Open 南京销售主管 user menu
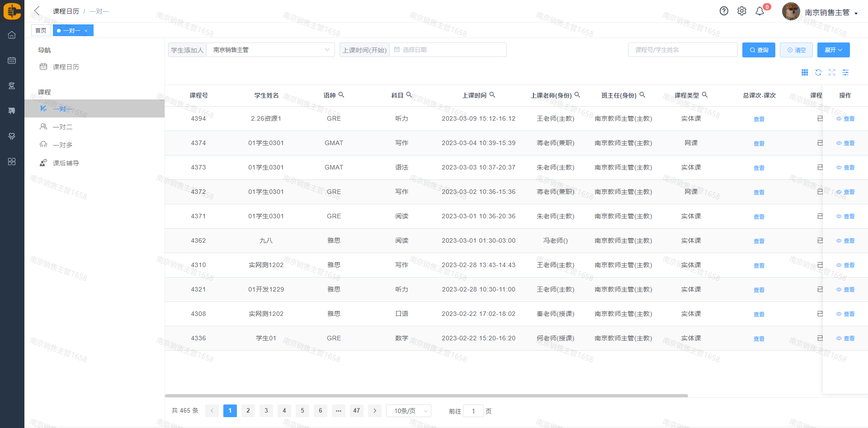This screenshot has height=428, width=868. pyautogui.click(x=830, y=12)
